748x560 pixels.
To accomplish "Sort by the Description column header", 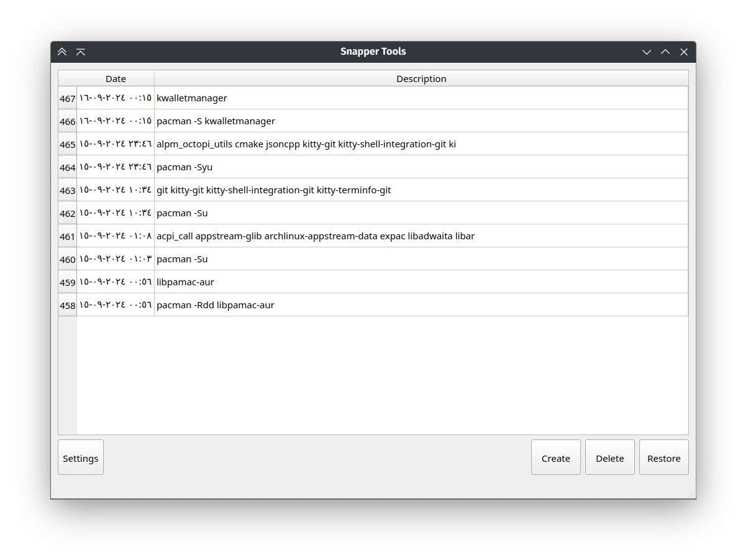I will [421, 78].
